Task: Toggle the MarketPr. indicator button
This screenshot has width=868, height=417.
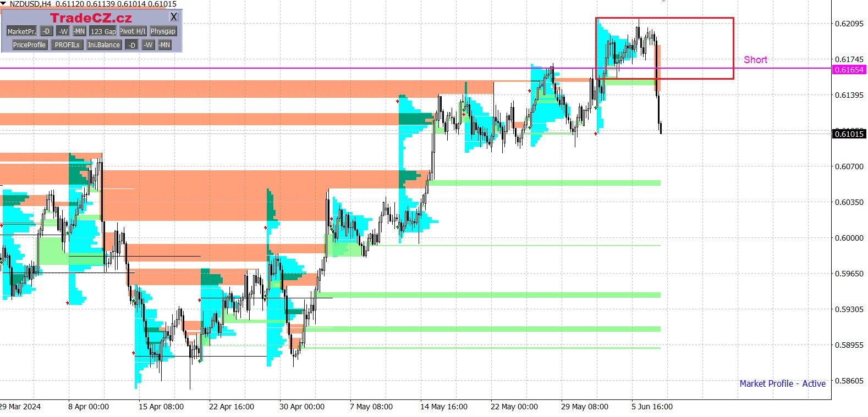Action: pyautogui.click(x=21, y=31)
